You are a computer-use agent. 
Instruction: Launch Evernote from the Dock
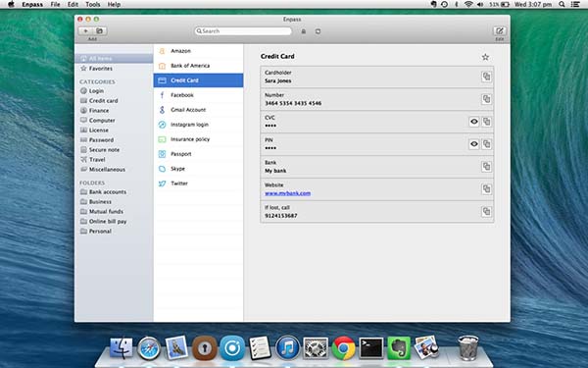(x=399, y=347)
